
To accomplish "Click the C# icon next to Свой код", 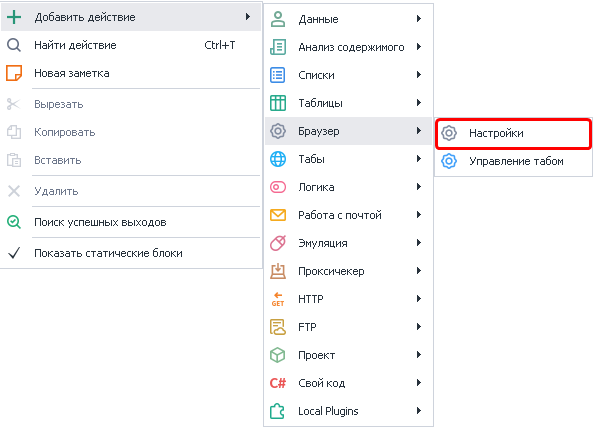I will tap(278, 383).
